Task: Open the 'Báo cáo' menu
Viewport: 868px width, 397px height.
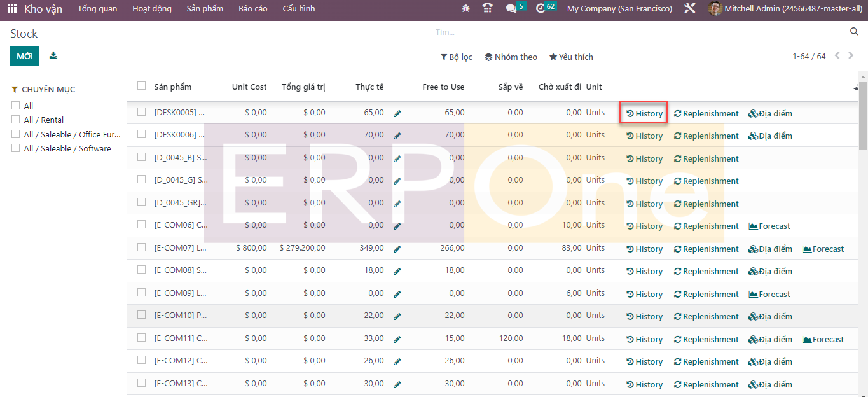Action: 252,9
